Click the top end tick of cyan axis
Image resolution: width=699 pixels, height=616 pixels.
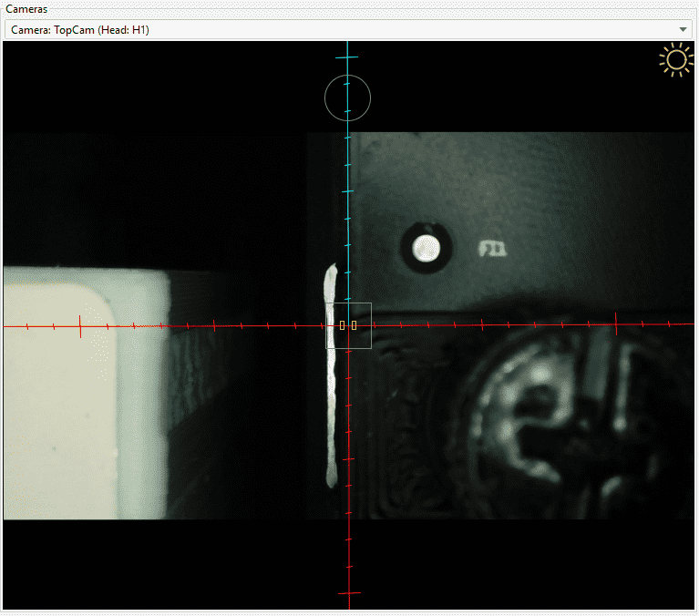tap(347, 57)
